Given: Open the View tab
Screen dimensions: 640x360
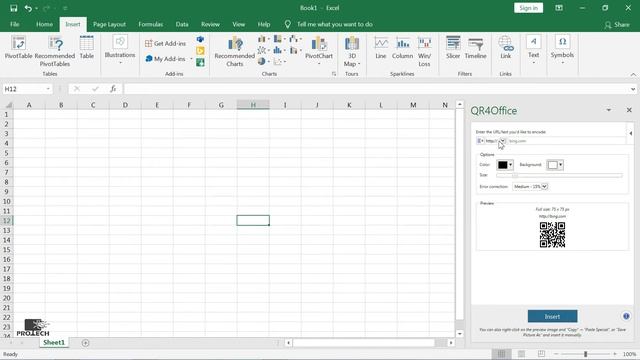Looking at the screenshot, I should (238, 24).
